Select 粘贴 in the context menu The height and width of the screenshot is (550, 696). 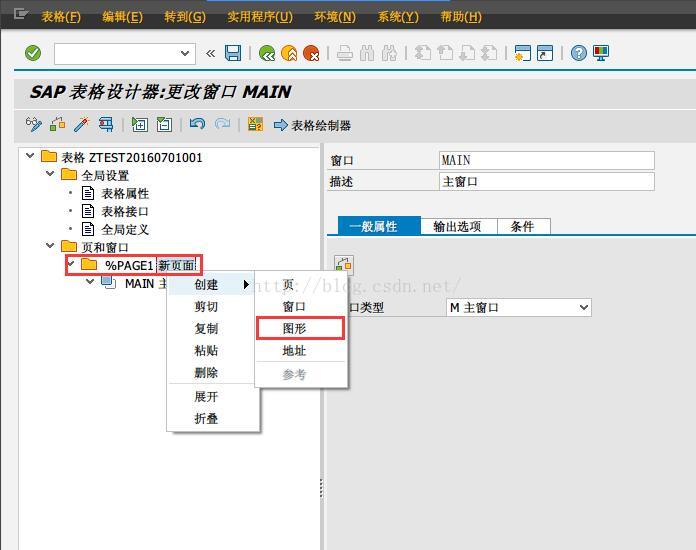click(x=213, y=350)
